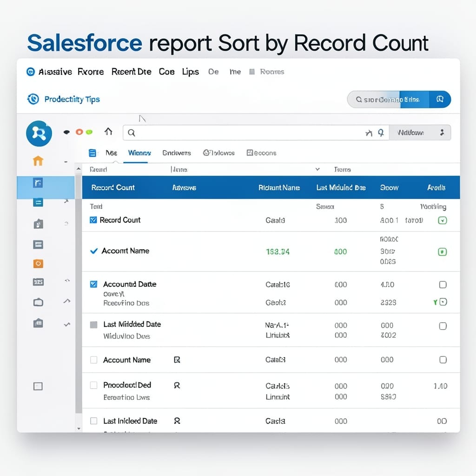This screenshot has height=476, width=476.
Task: Click the scrollbar down arrow by the table
Action: point(79,429)
